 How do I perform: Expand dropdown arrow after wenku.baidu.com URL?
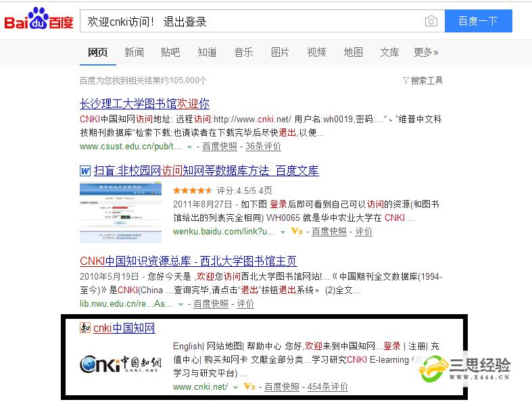click(283, 232)
